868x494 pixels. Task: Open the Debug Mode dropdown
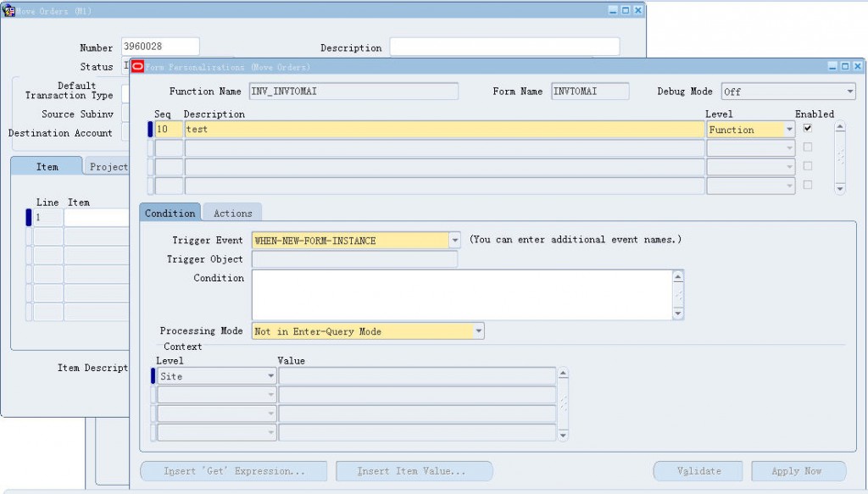pos(851,91)
